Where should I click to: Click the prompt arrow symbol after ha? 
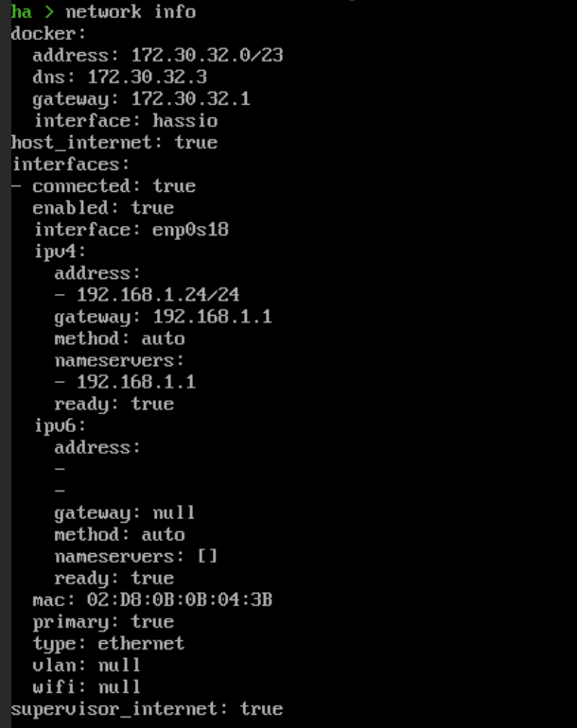click(x=49, y=12)
